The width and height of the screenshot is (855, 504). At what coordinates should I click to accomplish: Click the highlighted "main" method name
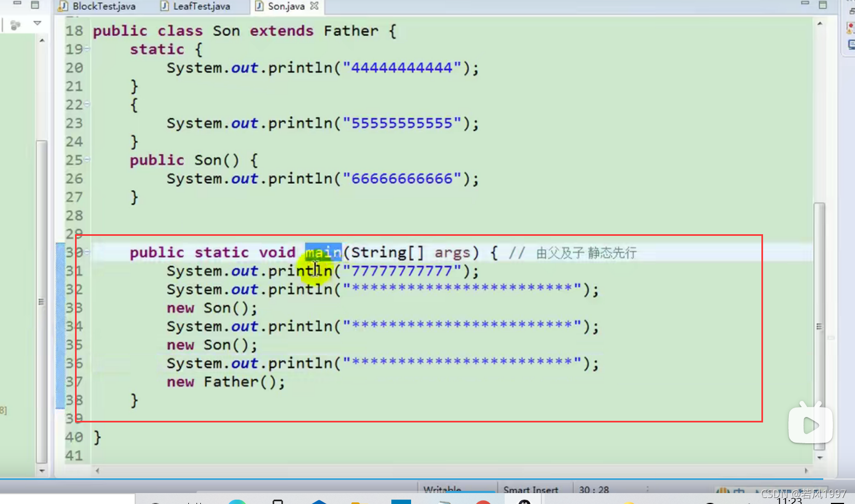323,252
